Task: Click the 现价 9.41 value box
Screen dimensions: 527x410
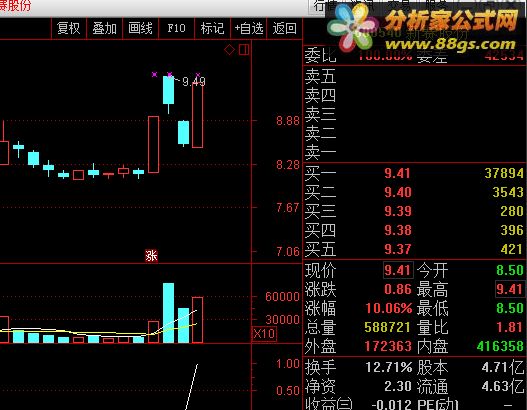Action: click(398, 270)
